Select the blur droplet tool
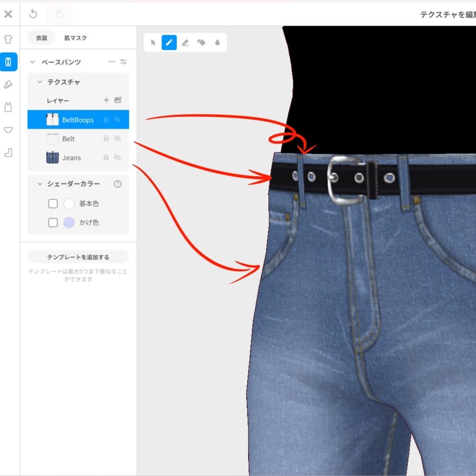Screen dimensions: 476x476 tap(218, 42)
